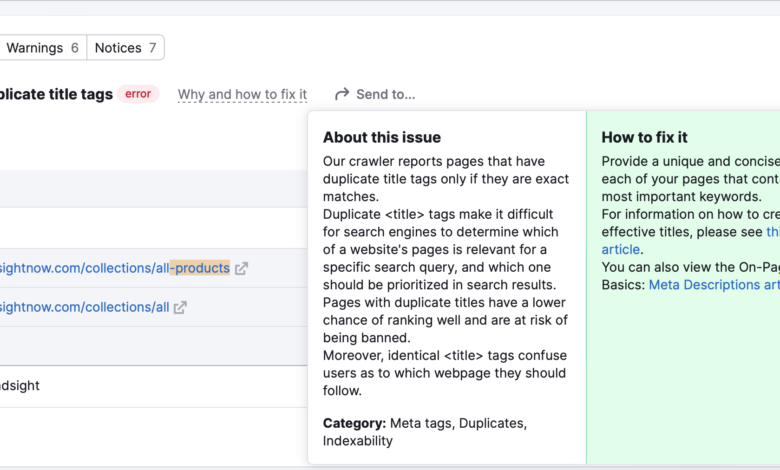Click the 'About this issue' heading
Viewport: 780px width, 470px height.
382,137
